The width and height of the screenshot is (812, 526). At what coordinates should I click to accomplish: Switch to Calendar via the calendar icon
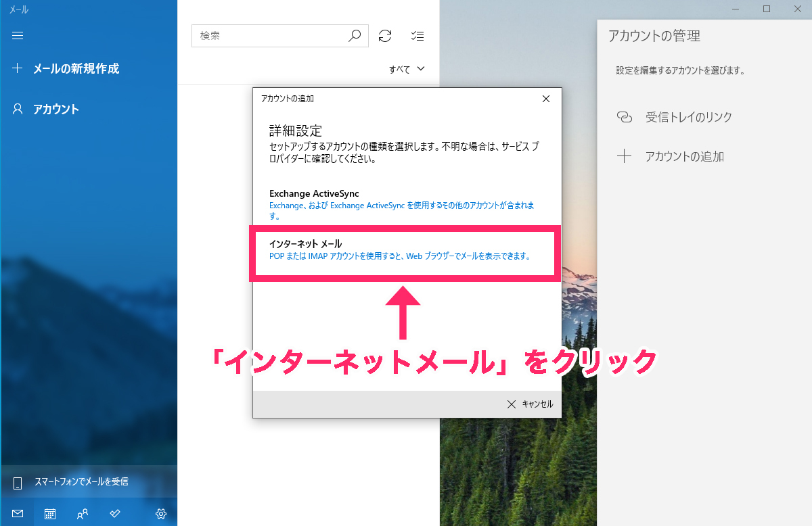click(49, 513)
